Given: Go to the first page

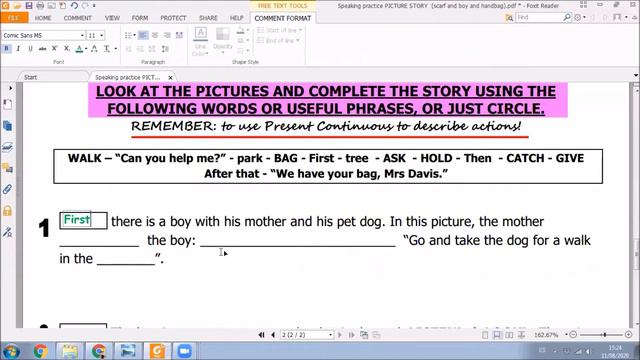Looking at the screenshot, I should point(262,335).
